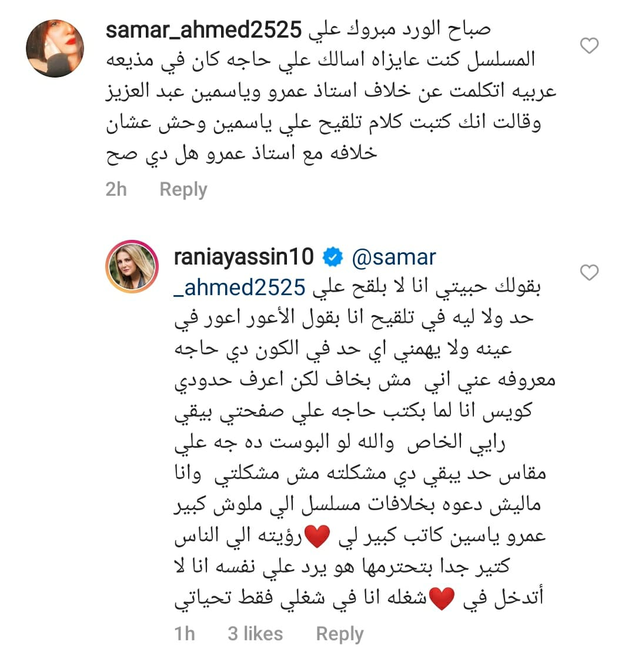635x672 pixels.
Task: Click the red heart emoji beside رؤيته
Action: tap(316, 537)
